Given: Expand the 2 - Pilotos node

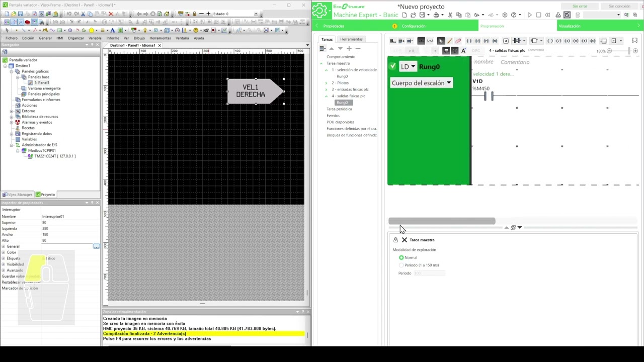Looking at the screenshot, I should coord(326,83).
